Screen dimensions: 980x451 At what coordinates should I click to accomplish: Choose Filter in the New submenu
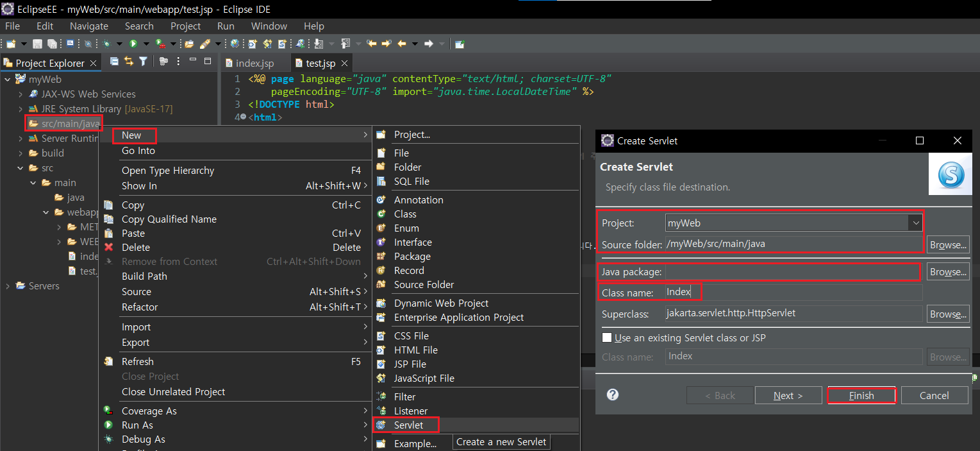(x=404, y=397)
